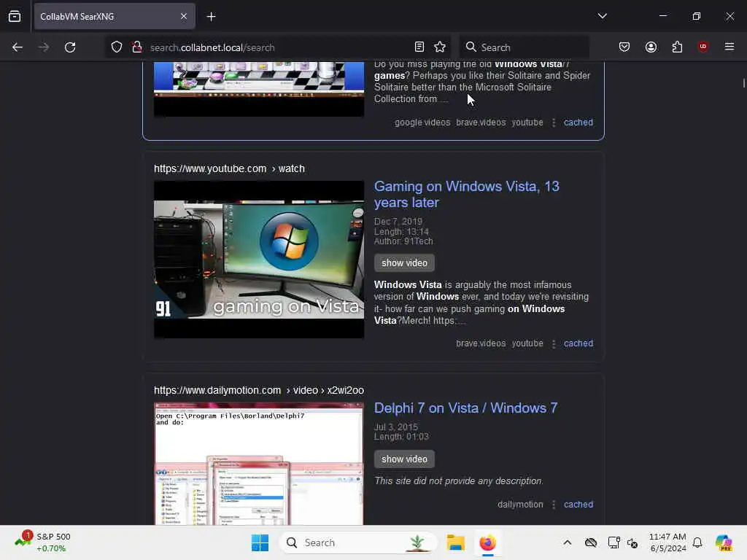Screen dimensions: 747x560
Task: Open the list all tabs dropdown
Action: (602, 16)
